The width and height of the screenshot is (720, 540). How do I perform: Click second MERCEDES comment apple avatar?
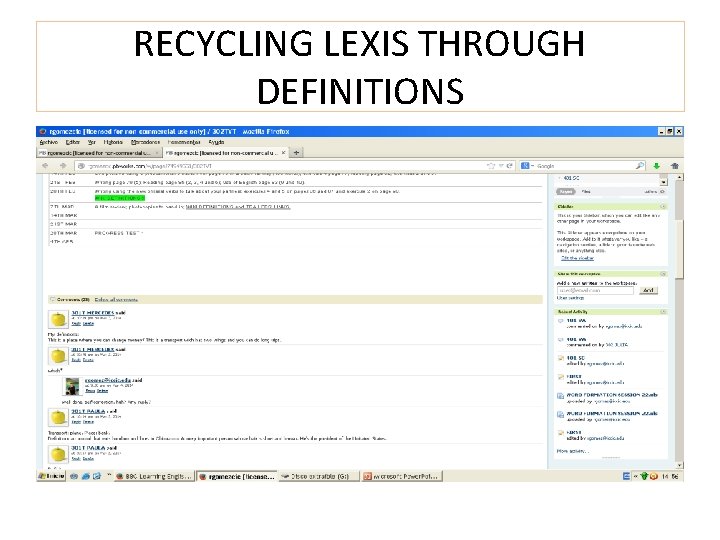point(58,356)
